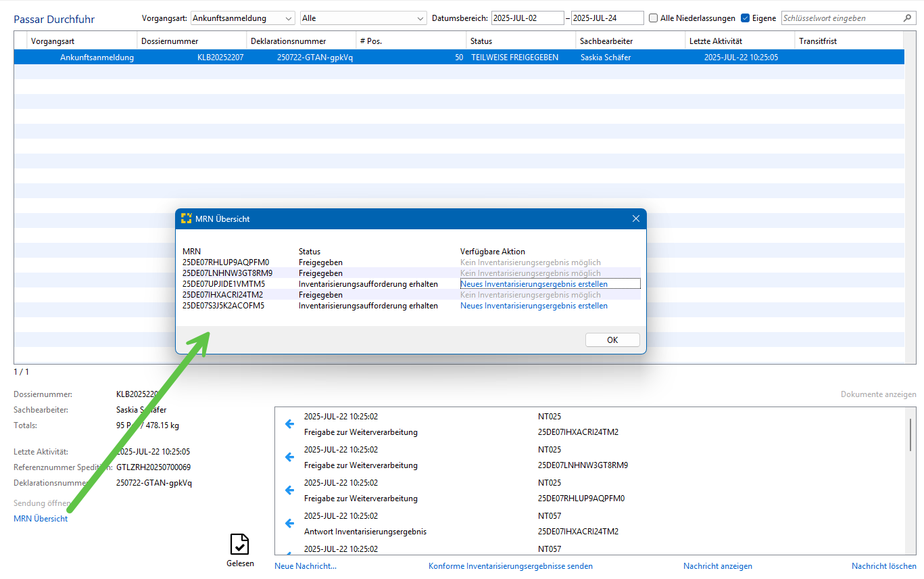The width and height of the screenshot is (924, 579).
Task: Enable the Alle Niederlassungen checkbox
Action: 653,18
